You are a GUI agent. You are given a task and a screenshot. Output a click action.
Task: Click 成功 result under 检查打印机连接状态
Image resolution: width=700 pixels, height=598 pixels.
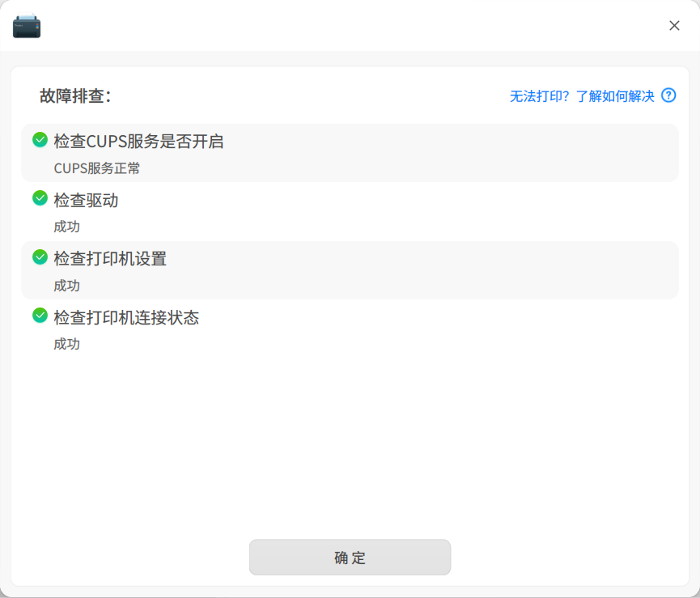point(67,344)
